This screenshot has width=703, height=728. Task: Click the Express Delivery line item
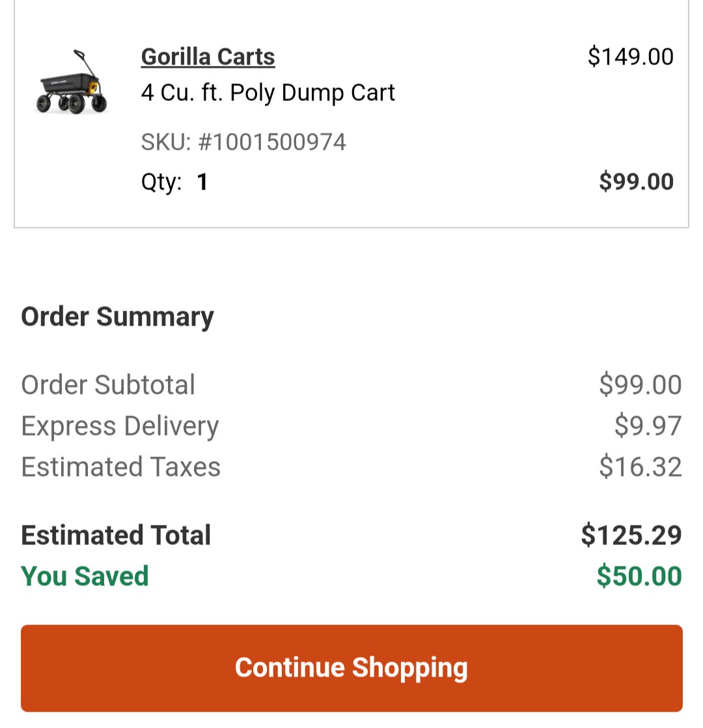(120, 426)
